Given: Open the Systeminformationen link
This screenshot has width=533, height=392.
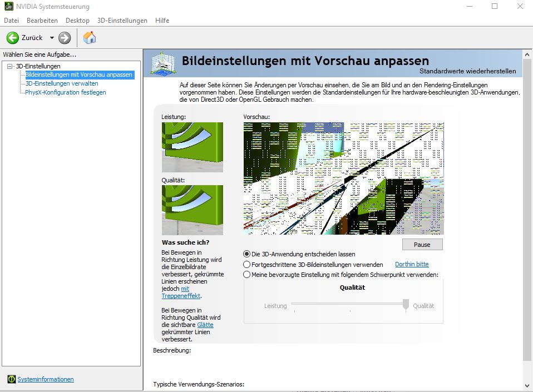Looking at the screenshot, I should pos(46,379).
